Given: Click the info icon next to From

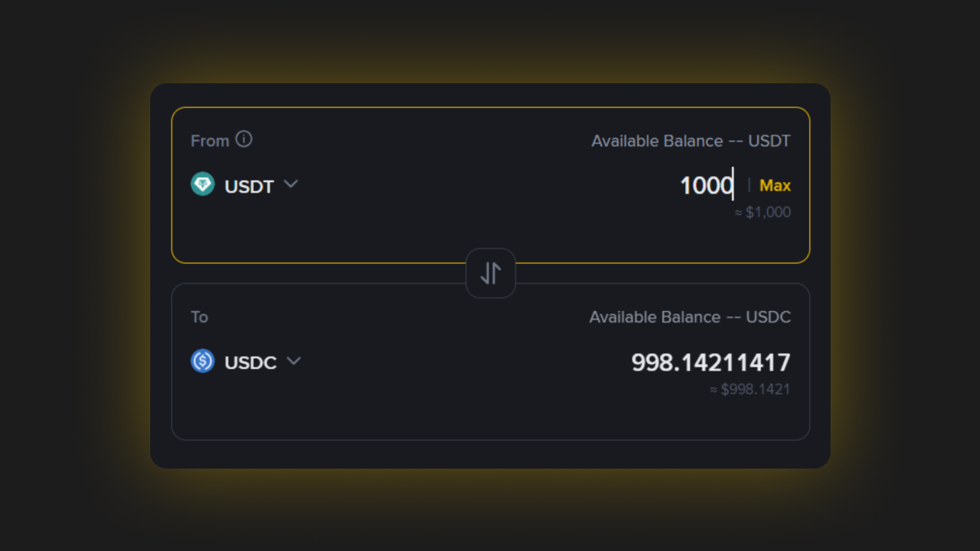Looking at the screenshot, I should point(243,140).
